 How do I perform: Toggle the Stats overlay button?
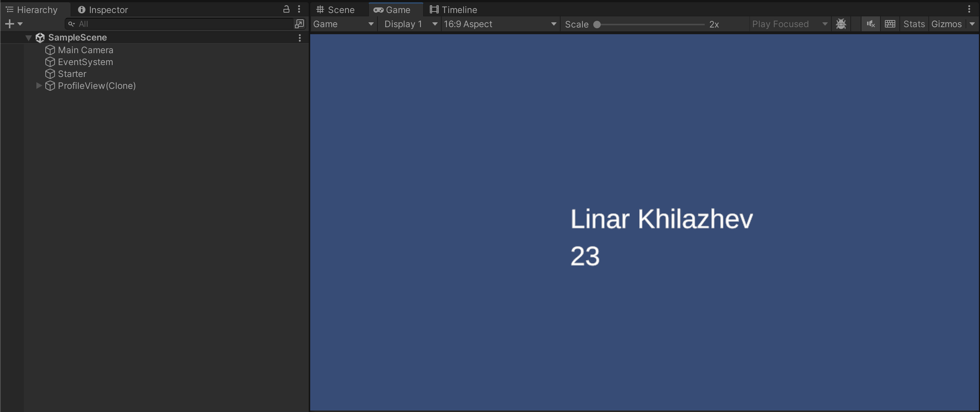click(x=914, y=24)
